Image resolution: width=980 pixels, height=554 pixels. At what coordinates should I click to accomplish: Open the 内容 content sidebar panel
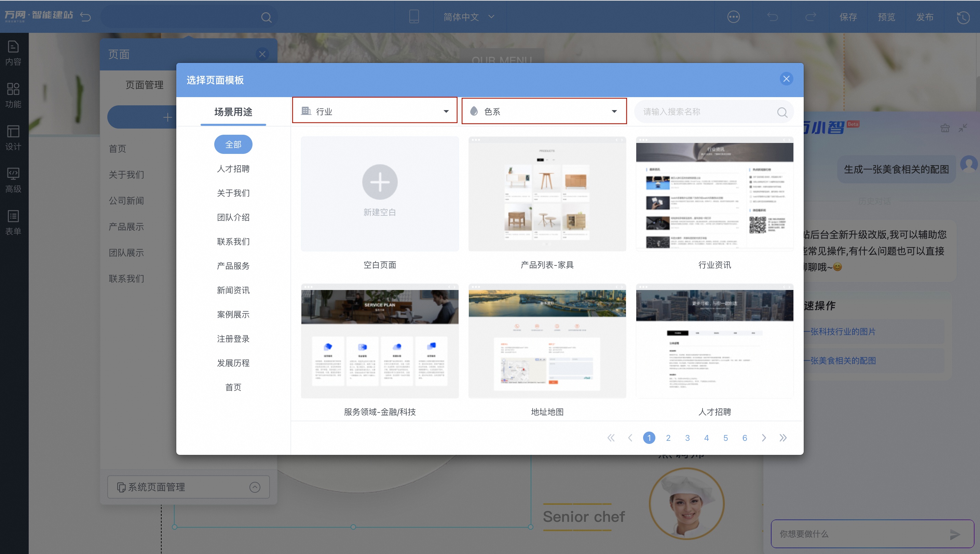tap(13, 53)
